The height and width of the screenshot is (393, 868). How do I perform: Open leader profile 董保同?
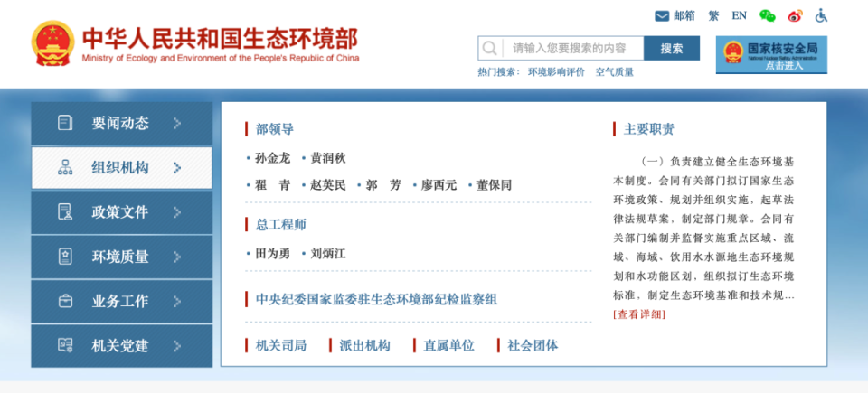pyautogui.click(x=495, y=185)
